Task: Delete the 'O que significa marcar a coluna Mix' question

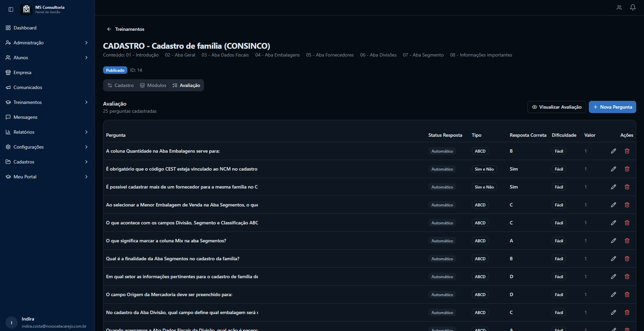Action: pos(627,241)
